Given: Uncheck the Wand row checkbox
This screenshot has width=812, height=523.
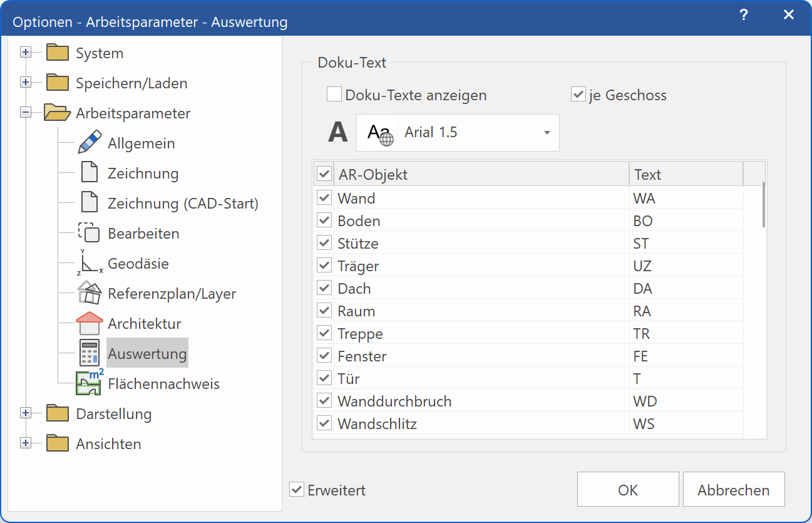Looking at the screenshot, I should tap(324, 197).
